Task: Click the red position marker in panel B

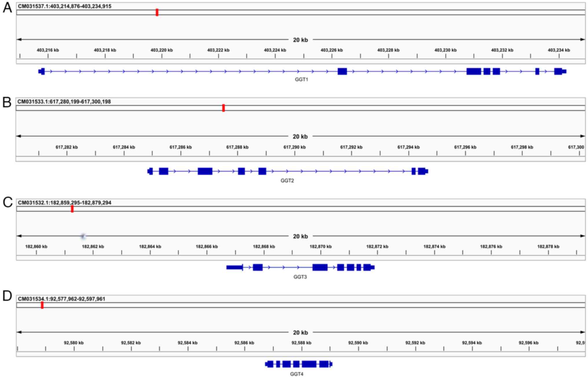Action: (x=223, y=108)
